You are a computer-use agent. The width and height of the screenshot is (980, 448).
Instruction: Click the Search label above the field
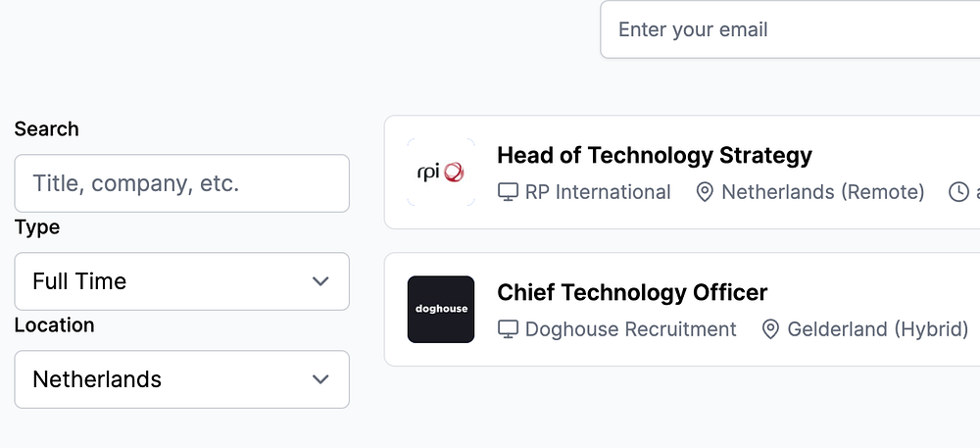click(46, 129)
